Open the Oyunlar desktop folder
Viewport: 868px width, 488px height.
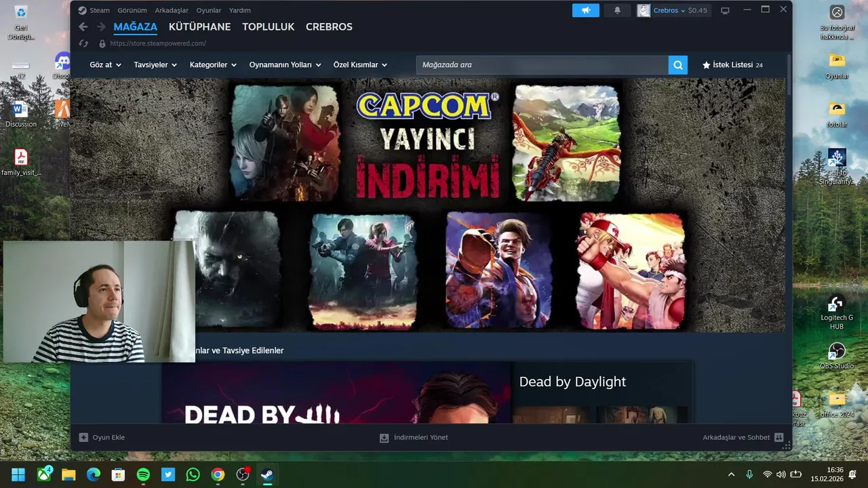837,66
